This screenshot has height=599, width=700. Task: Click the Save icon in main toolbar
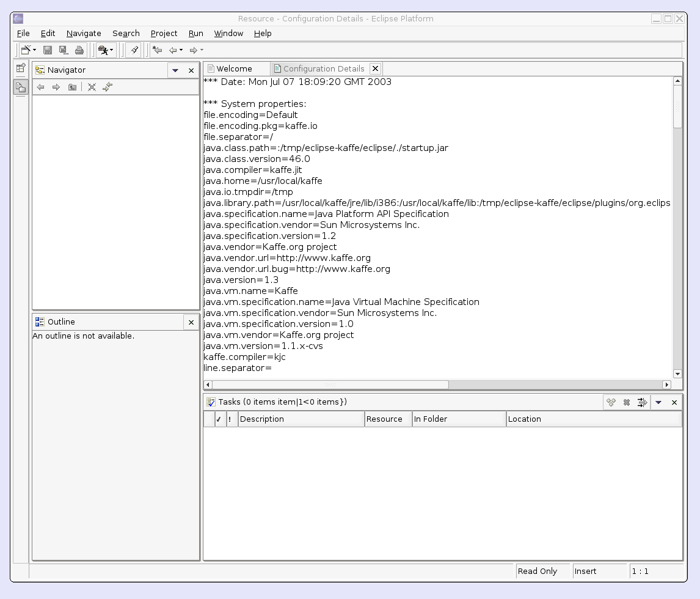tap(48, 50)
